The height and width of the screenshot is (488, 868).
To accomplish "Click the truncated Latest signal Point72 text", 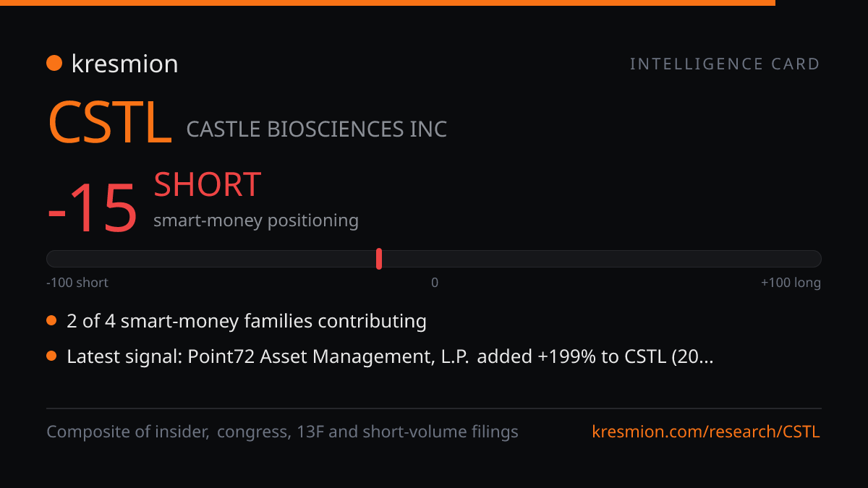I will click(390, 356).
